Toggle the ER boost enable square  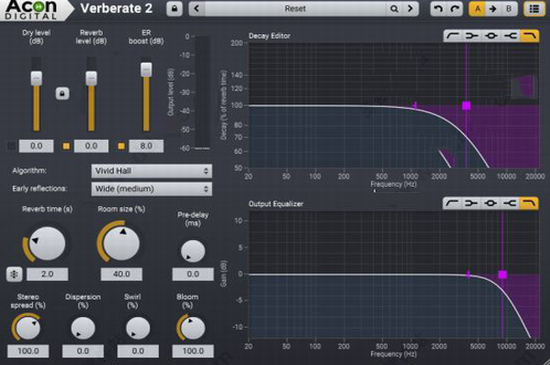click(121, 146)
